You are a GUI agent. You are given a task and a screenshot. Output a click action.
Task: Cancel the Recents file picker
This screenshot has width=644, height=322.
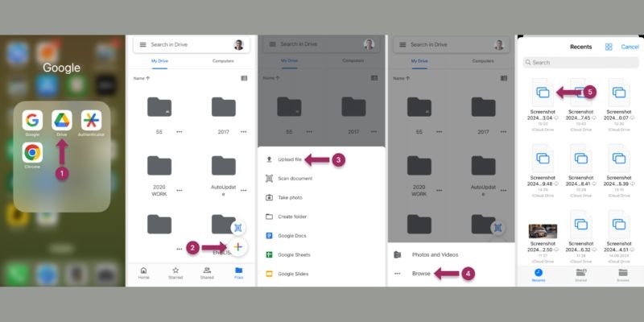click(630, 47)
